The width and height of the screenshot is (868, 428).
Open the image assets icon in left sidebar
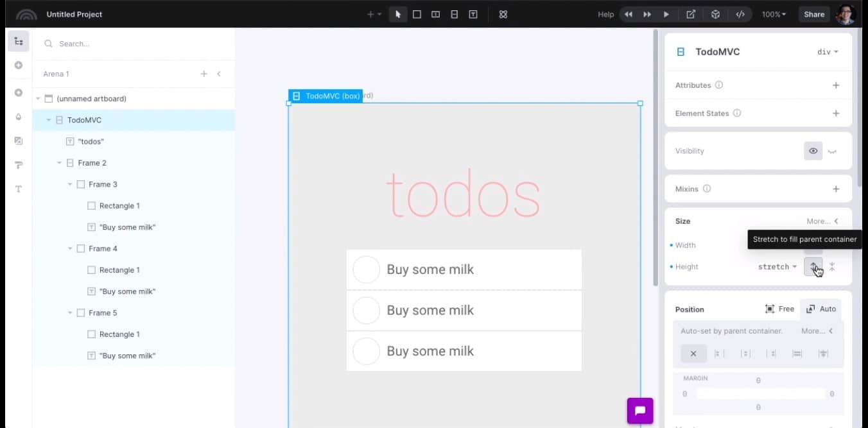[x=19, y=141]
